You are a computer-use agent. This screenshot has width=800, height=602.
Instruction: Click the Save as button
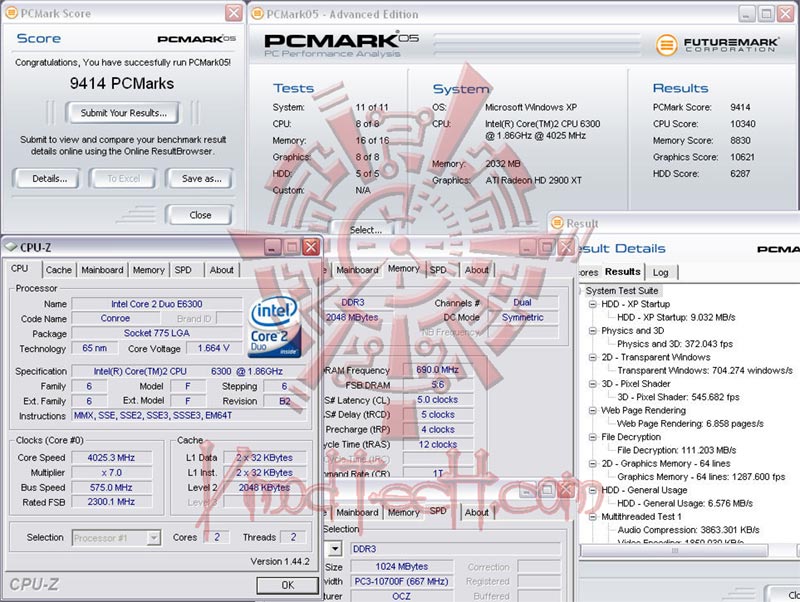pos(201,179)
